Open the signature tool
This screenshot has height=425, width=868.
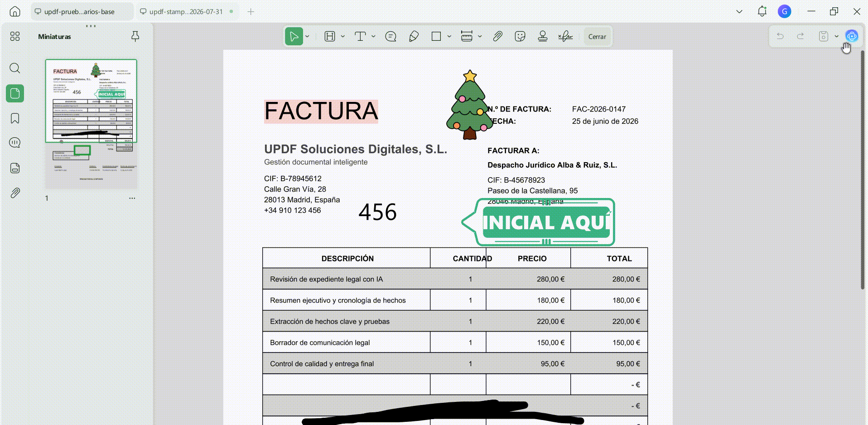click(565, 36)
